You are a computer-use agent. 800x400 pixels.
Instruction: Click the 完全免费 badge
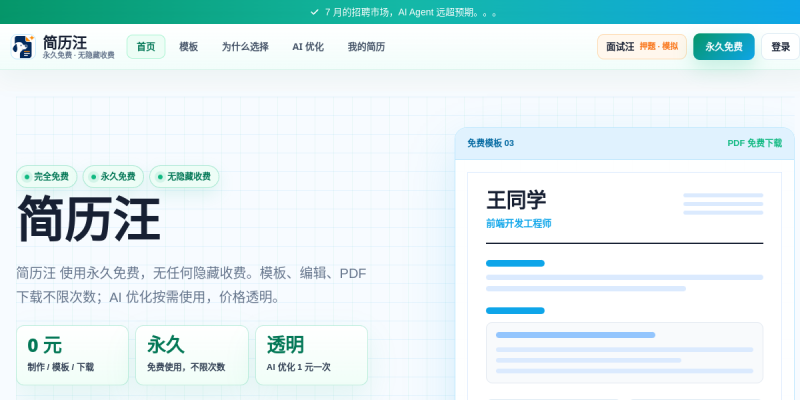(x=46, y=177)
